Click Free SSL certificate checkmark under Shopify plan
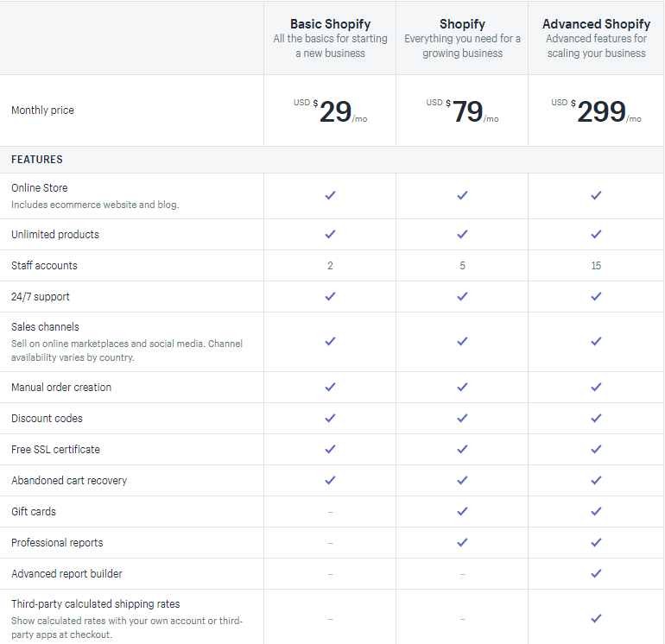The height and width of the screenshot is (644, 665). pyautogui.click(x=462, y=449)
